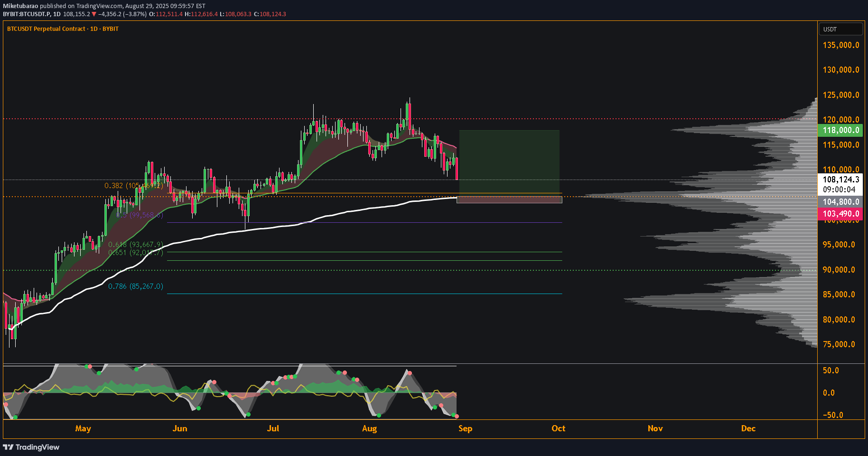The height and width of the screenshot is (456, 868).
Task: Click the 90,000.0 price axis label
Action: click(839, 270)
